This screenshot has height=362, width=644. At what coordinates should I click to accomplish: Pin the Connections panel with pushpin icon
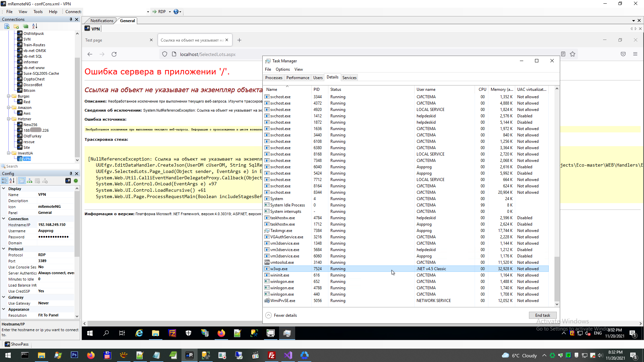tap(71, 19)
